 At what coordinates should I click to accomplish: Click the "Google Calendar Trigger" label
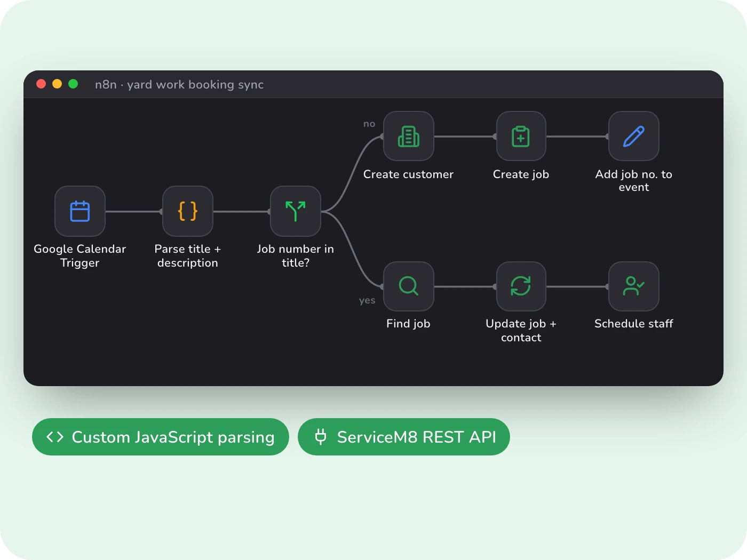[80, 256]
